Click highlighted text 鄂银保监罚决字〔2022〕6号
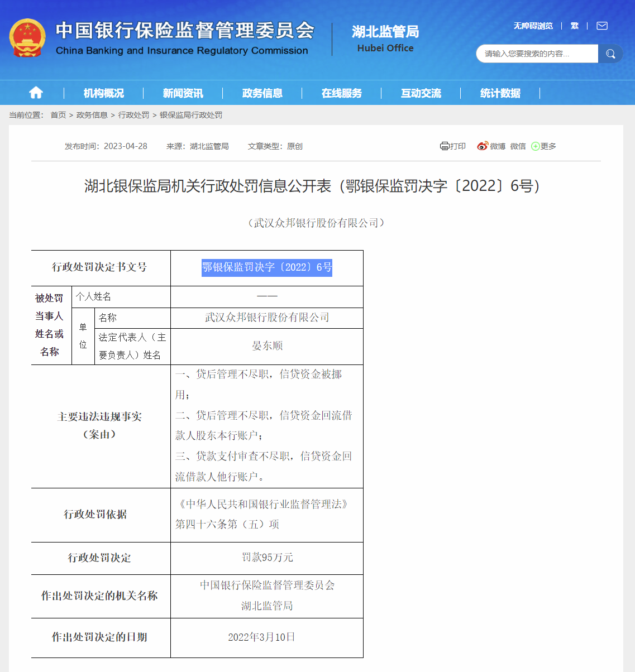This screenshot has height=672, width=635. (x=267, y=267)
